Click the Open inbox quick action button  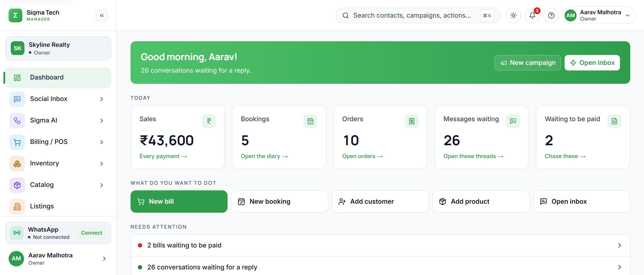[x=582, y=202]
